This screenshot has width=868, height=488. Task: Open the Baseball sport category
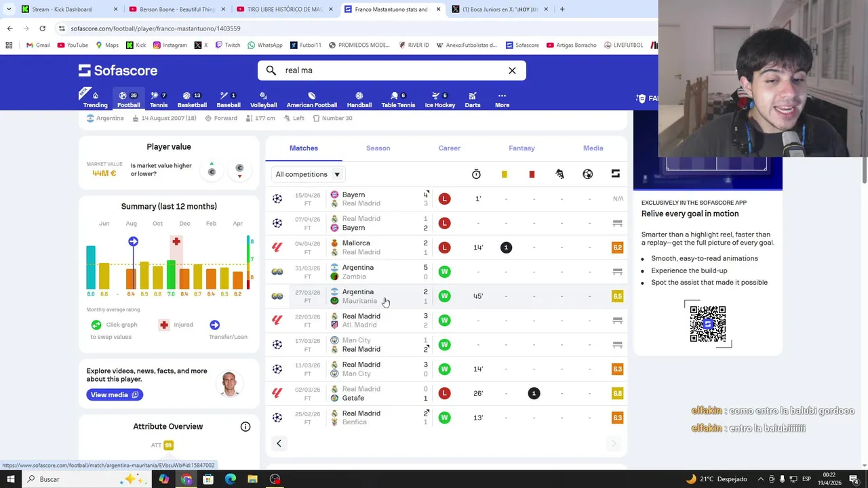pos(229,99)
